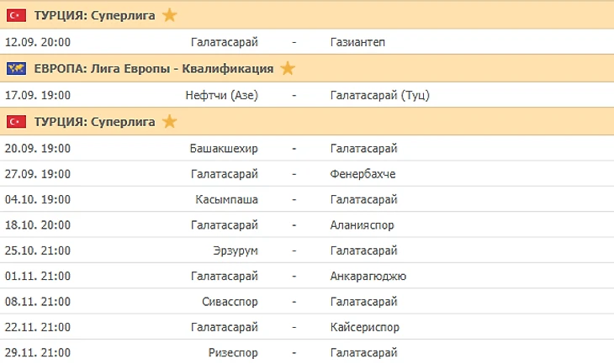This screenshot has width=614, height=364.
Task: Click the Europe flag icon beside Лига Европы
Action: [x=15, y=69]
